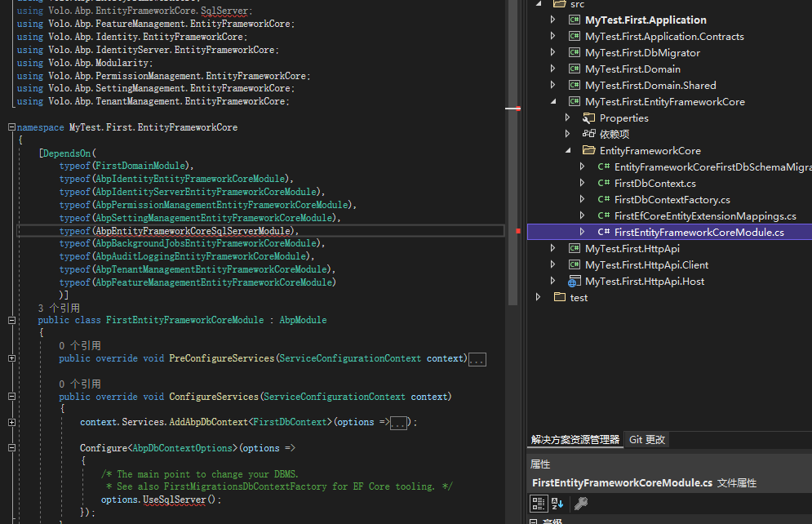Click the C# icon of FirstDbContextFactory.cs
812x524 pixels.
(603, 199)
